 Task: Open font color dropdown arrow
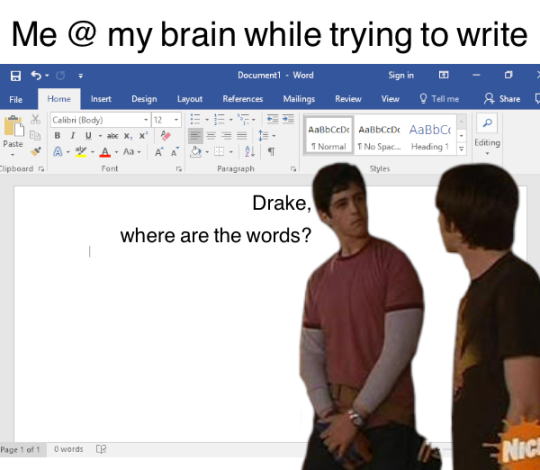[116, 152]
